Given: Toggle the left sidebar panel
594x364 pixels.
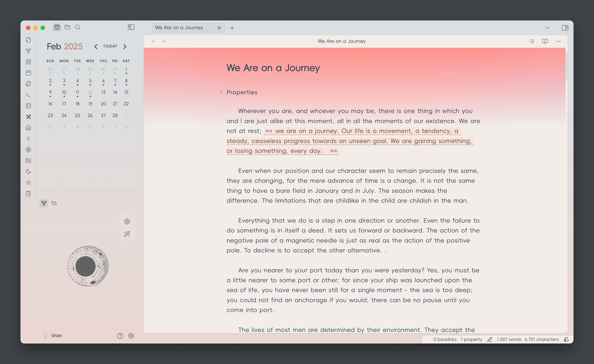Looking at the screenshot, I should click(131, 27).
